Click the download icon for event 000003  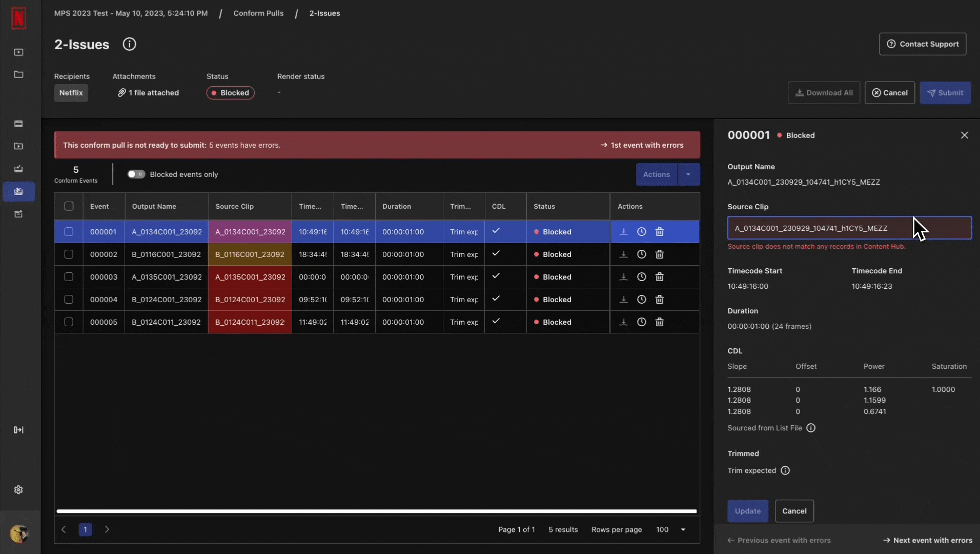point(623,277)
